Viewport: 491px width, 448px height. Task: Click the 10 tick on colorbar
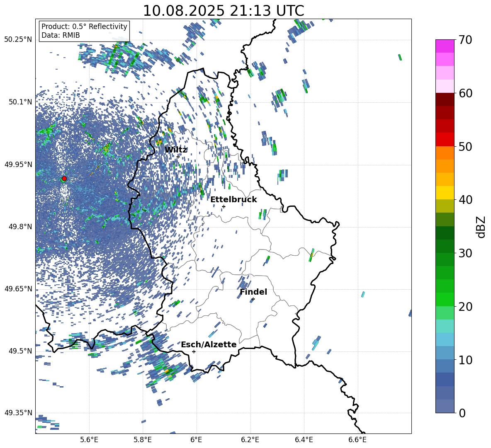pos(465,360)
